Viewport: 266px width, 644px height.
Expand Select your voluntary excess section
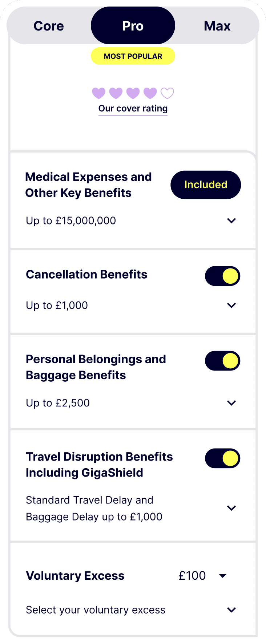[231, 610]
